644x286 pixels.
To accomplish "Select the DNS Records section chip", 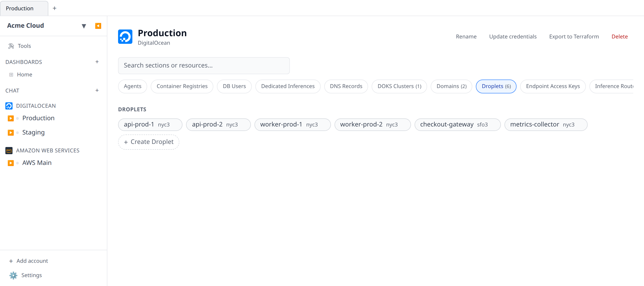I will pyautogui.click(x=346, y=86).
